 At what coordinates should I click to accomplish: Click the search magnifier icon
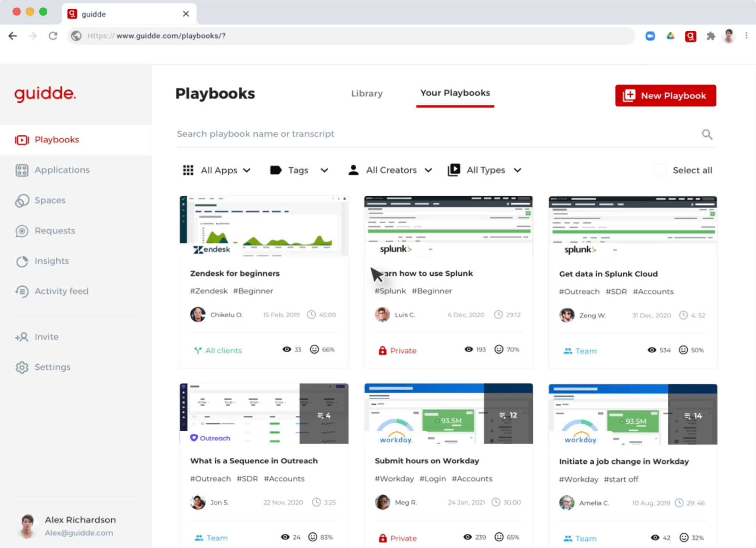pyautogui.click(x=707, y=134)
